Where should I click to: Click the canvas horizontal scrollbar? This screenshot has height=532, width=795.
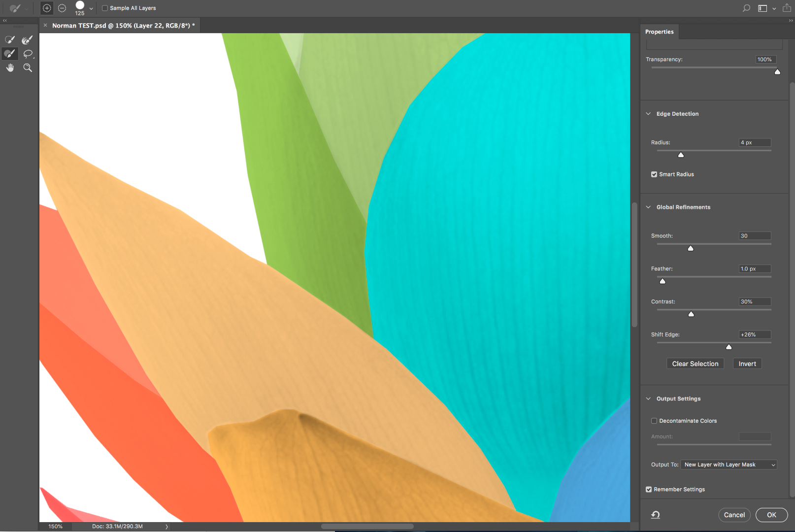[367, 527]
